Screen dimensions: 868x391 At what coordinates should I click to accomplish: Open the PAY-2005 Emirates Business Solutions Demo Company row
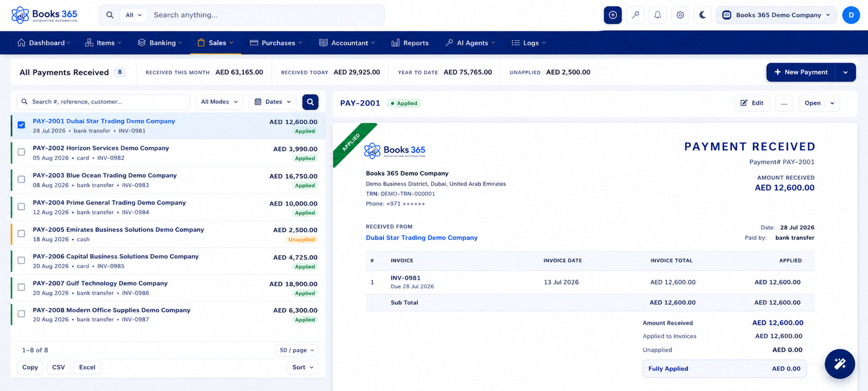point(168,234)
